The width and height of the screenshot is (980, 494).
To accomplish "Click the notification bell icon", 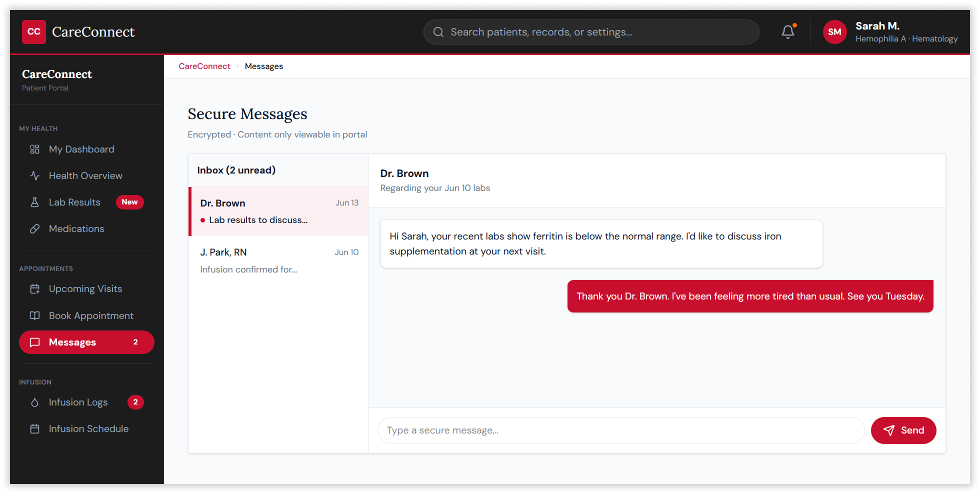I will 787,32.
